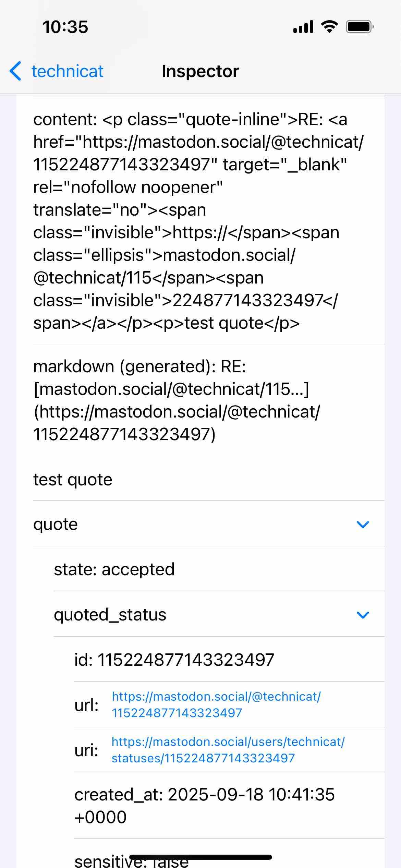Screen dimensions: 401x868
Task: Tap the back chevron icon
Action: [15, 71]
